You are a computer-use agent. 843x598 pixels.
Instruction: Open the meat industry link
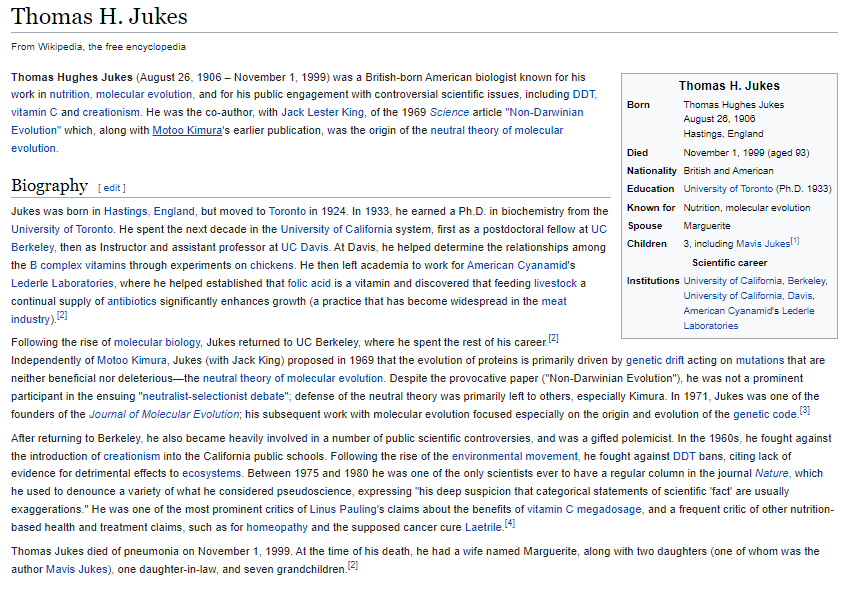pos(554,301)
